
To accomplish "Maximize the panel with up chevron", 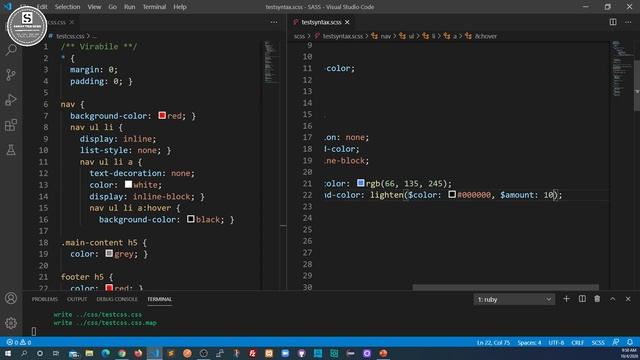I will pyautogui.click(x=613, y=299).
